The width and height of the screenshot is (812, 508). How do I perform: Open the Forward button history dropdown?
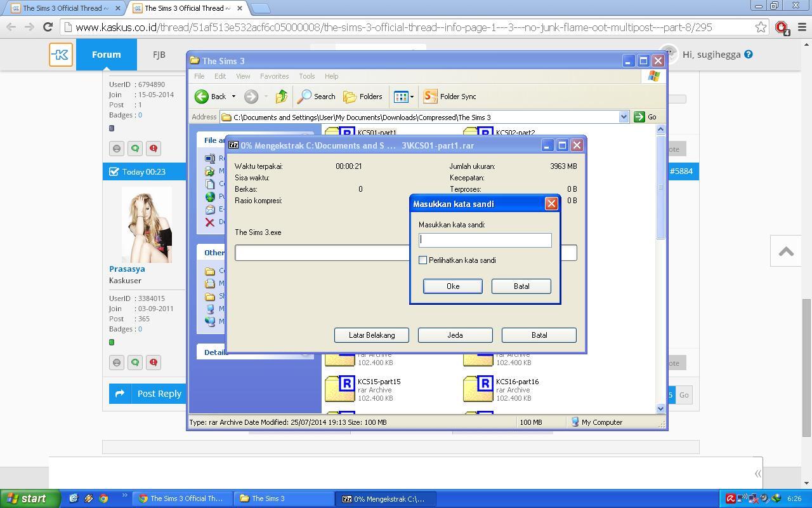(x=266, y=97)
